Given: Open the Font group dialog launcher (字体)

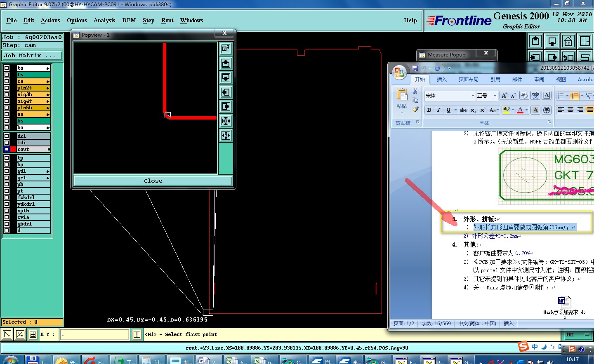Looking at the screenshot, I should (x=549, y=122).
